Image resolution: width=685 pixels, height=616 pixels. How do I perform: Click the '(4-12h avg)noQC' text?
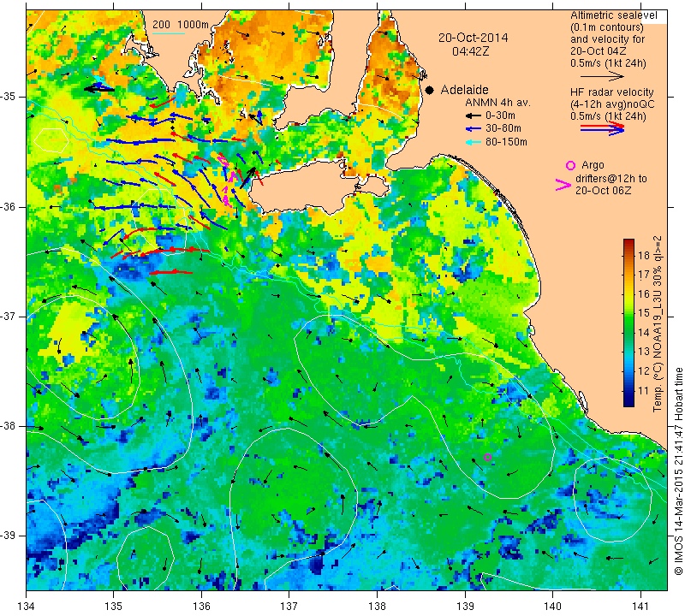pos(612,104)
